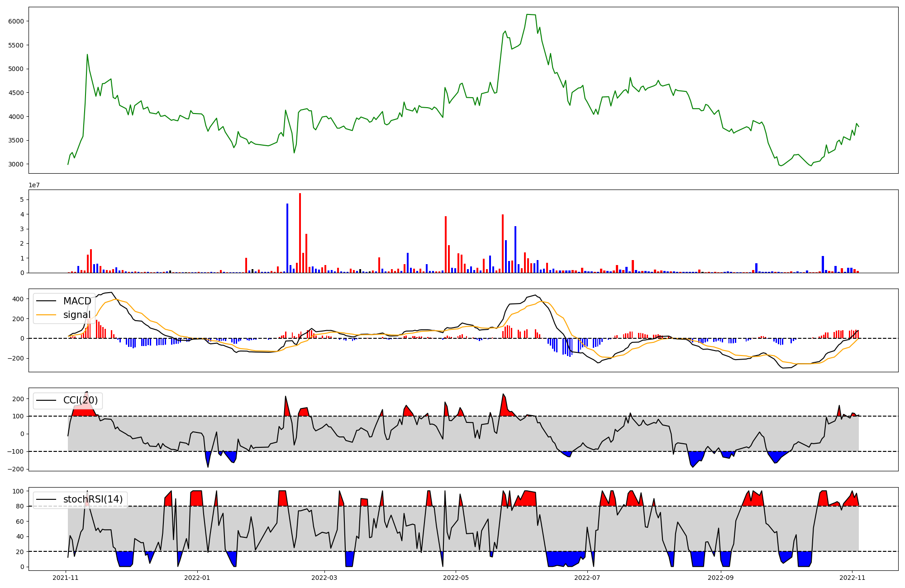Click the 4500 price axis label
Image resolution: width=905 pixels, height=588 pixels.
coord(15,93)
